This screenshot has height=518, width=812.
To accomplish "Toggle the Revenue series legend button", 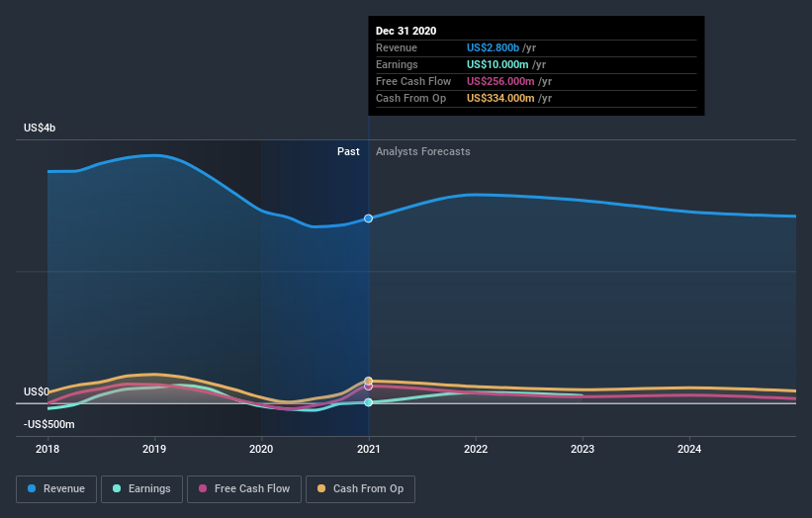I will [x=56, y=489].
